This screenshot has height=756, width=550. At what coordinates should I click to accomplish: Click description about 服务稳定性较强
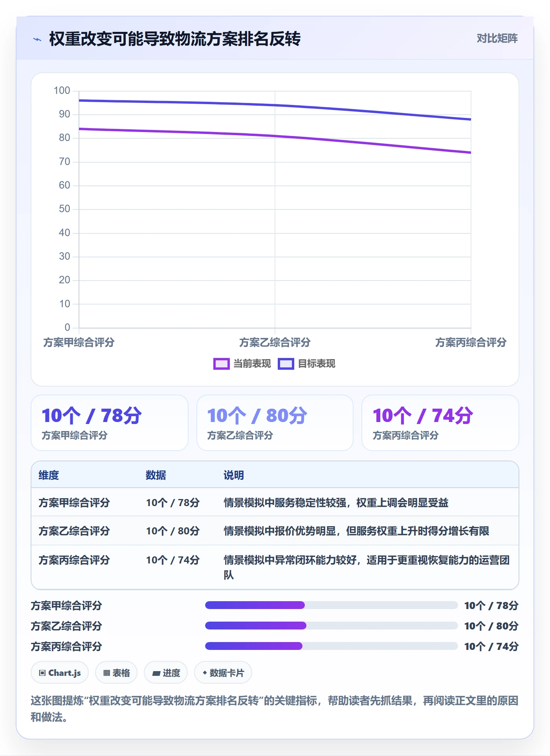coord(336,503)
